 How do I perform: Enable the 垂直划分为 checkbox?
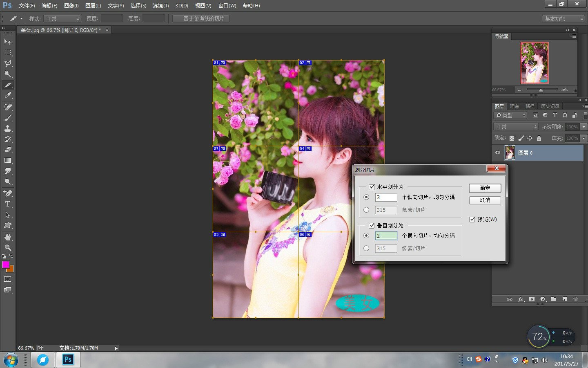tap(372, 225)
